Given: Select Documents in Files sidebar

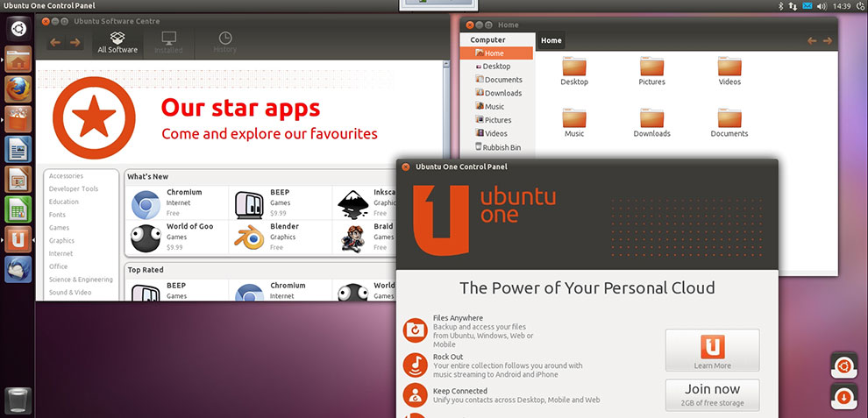Looking at the screenshot, I should coord(496,80).
